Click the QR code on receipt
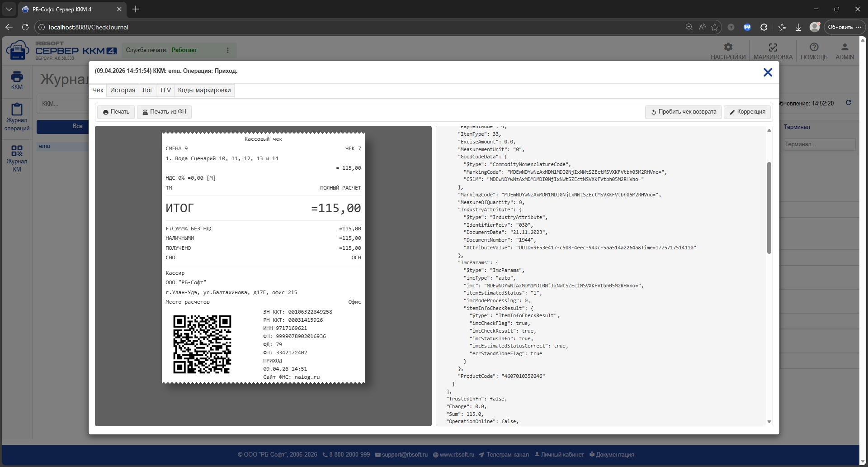 (202, 344)
